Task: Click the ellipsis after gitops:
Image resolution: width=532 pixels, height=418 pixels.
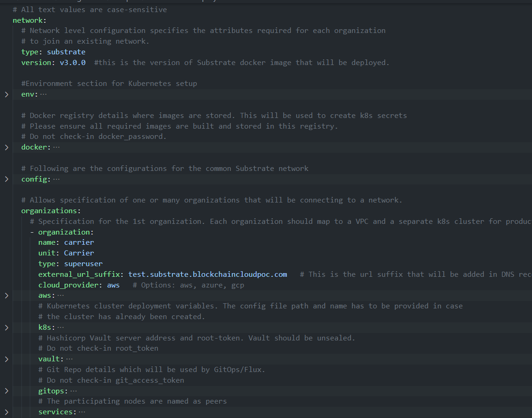Action: point(74,391)
